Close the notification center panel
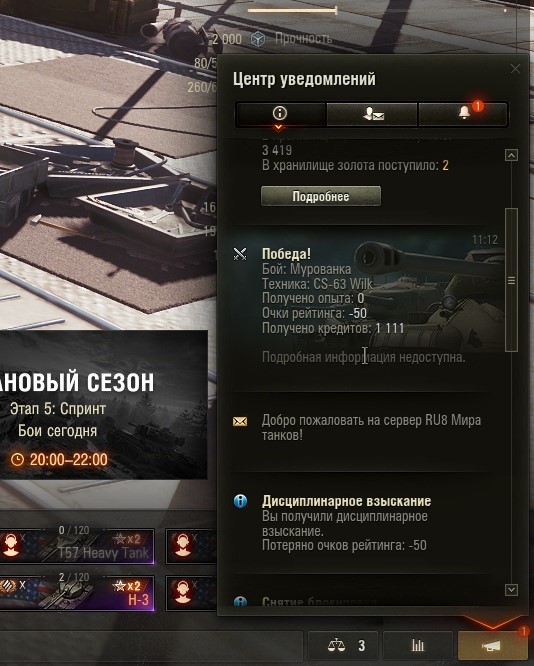Viewport: 534px width, 666px height. click(x=515, y=68)
